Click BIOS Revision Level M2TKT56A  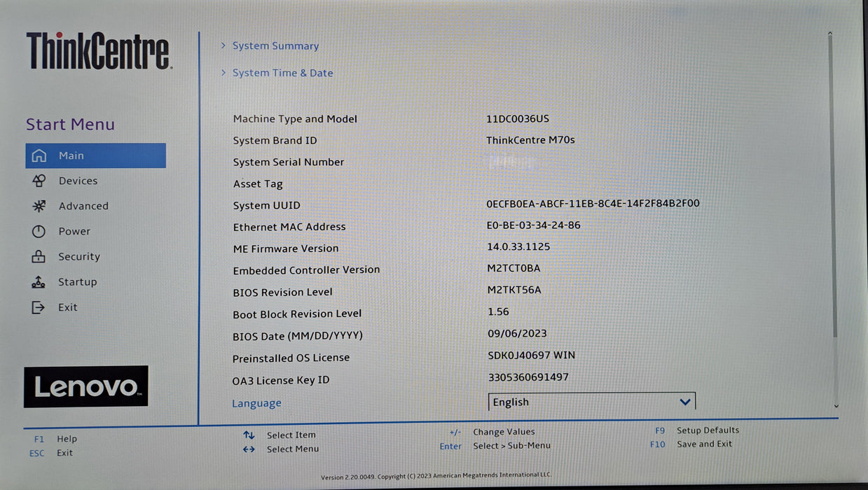[x=514, y=290]
